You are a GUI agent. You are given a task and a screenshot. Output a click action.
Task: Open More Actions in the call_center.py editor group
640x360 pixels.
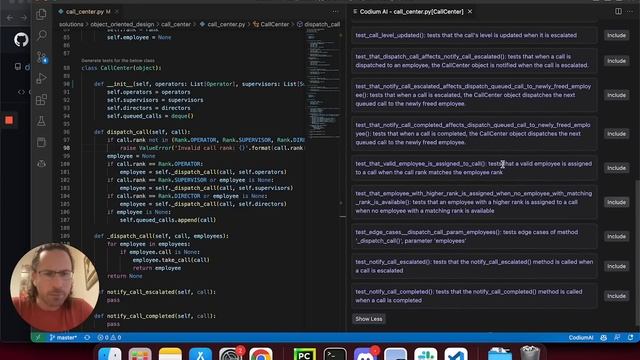coord(335,11)
